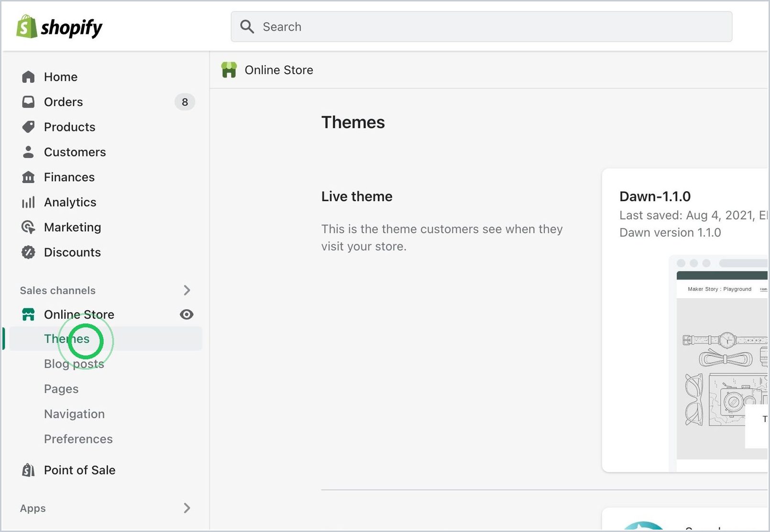
Task: Click the Customers person icon
Action: point(28,152)
